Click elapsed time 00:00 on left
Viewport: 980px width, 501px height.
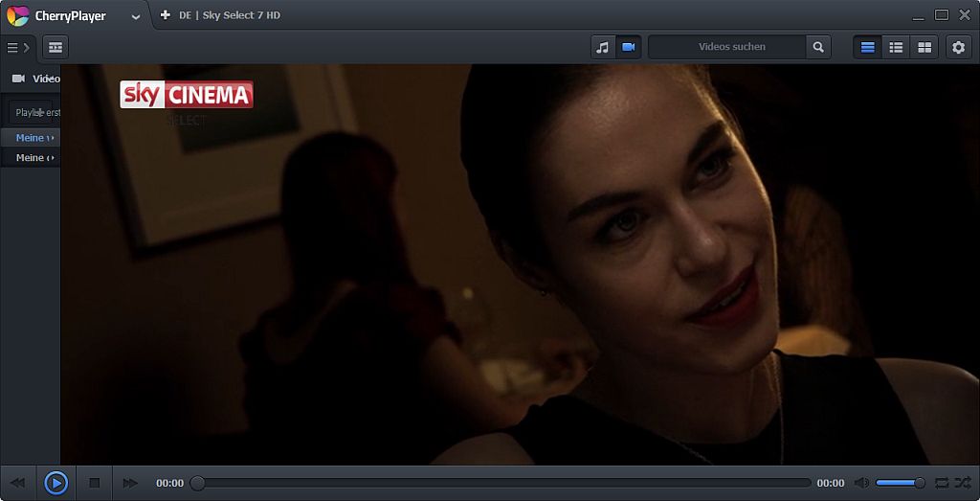(x=170, y=483)
